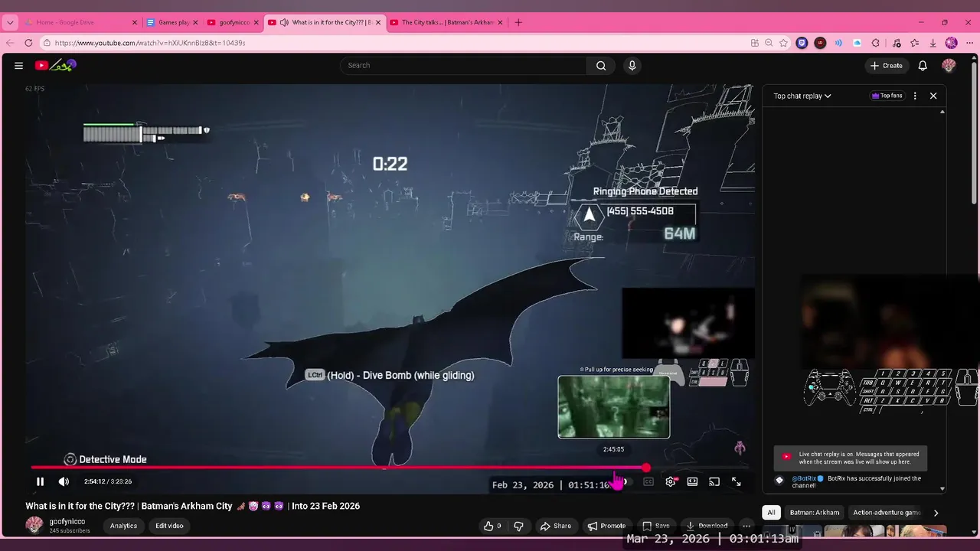Image resolution: width=980 pixels, height=551 pixels.
Task: Open the cloud extension icon
Action: click(x=857, y=43)
